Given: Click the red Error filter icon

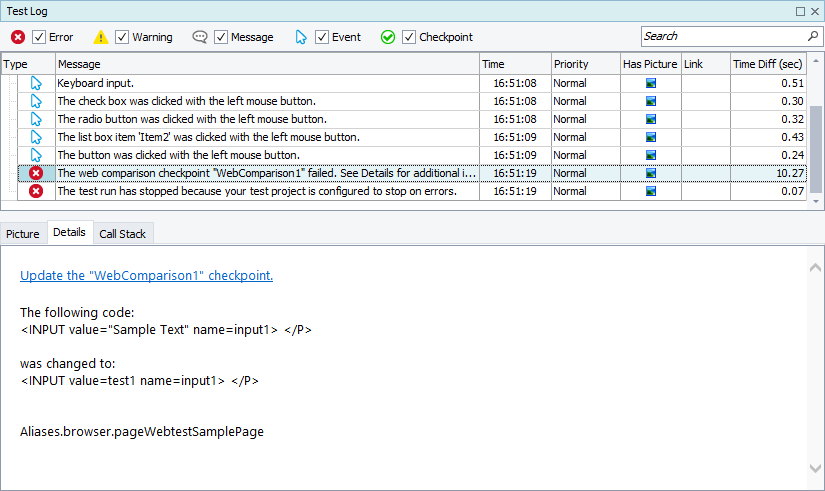Looking at the screenshot, I should point(18,37).
